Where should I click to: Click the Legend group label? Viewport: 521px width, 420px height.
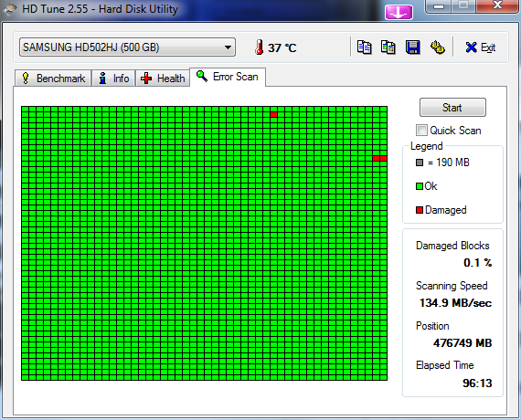point(426,146)
